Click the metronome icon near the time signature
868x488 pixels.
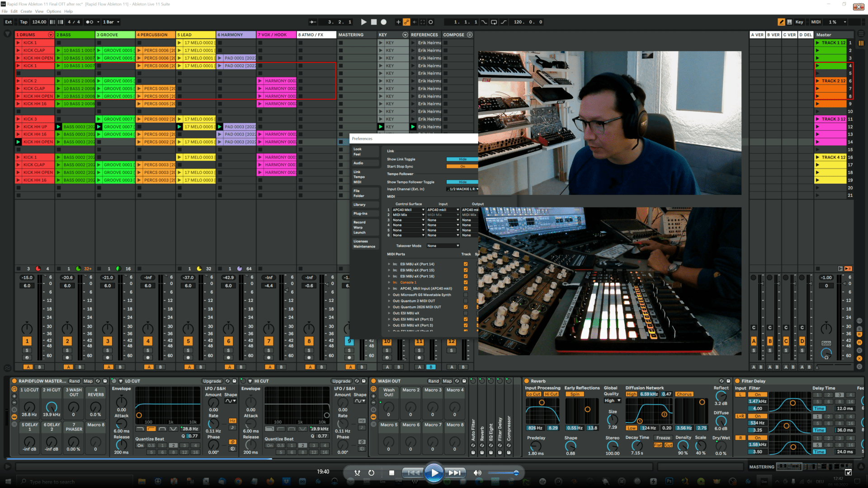point(89,22)
